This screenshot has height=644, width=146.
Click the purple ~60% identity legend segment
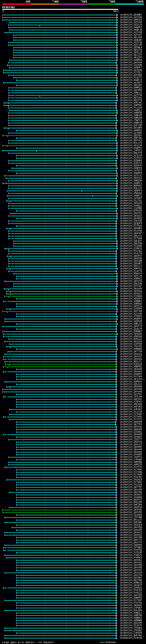click(73, 4)
